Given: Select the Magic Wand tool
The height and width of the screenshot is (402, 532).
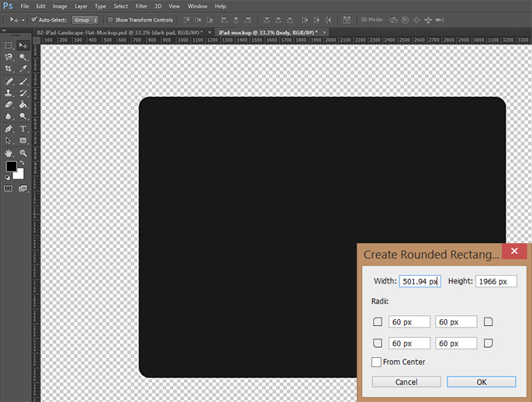Looking at the screenshot, I should pyautogui.click(x=23, y=57).
